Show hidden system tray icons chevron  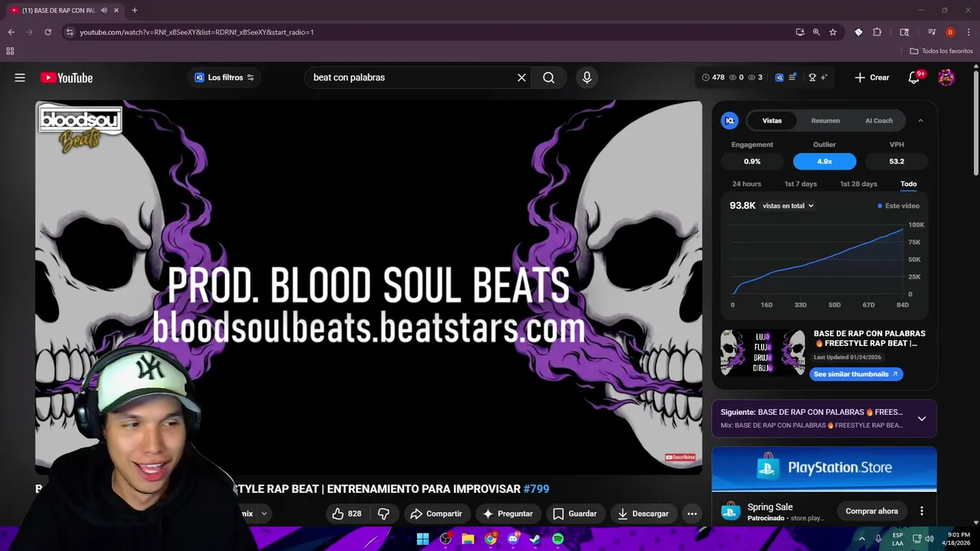862,539
